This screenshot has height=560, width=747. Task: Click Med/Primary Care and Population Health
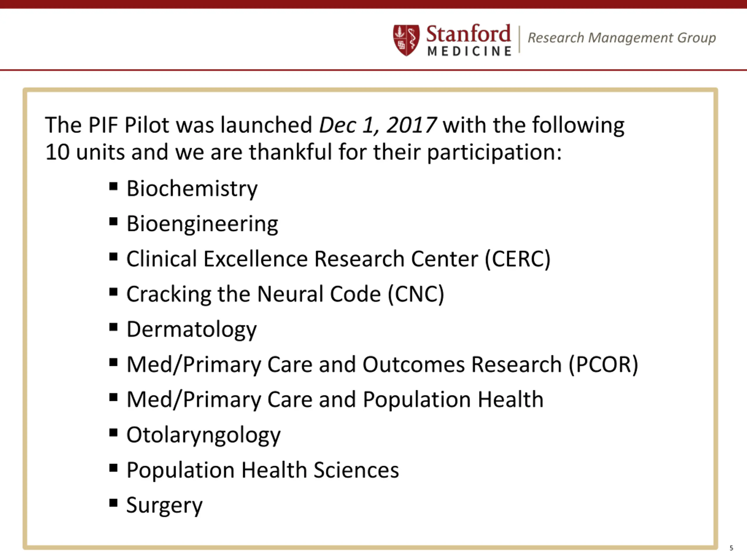coord(335,400)
